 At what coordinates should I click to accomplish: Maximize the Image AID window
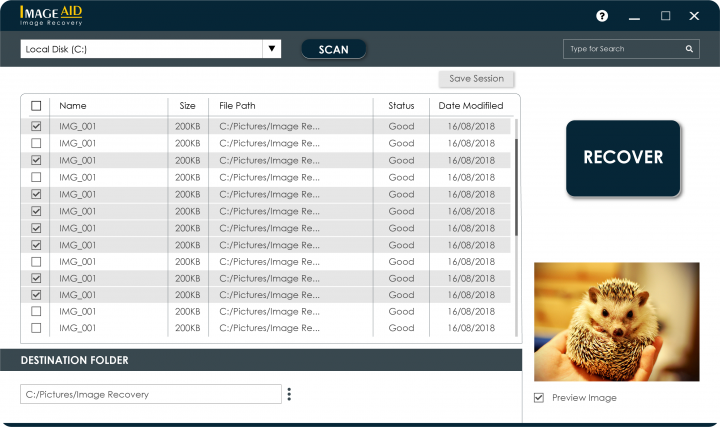coord(665,16)
